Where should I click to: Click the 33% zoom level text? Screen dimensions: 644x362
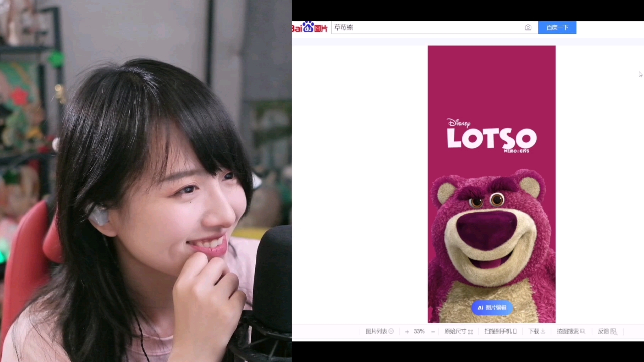click(419, 331)
